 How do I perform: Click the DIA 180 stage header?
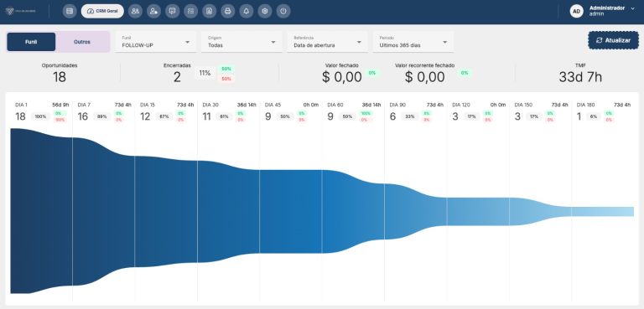[586, 105]
